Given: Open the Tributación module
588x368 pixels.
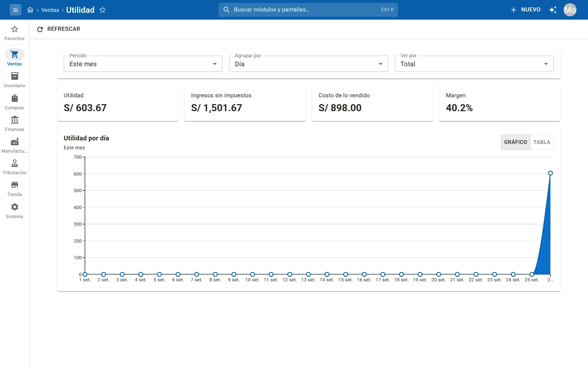Looking at the screenshot, I should [x=14, y=167].
